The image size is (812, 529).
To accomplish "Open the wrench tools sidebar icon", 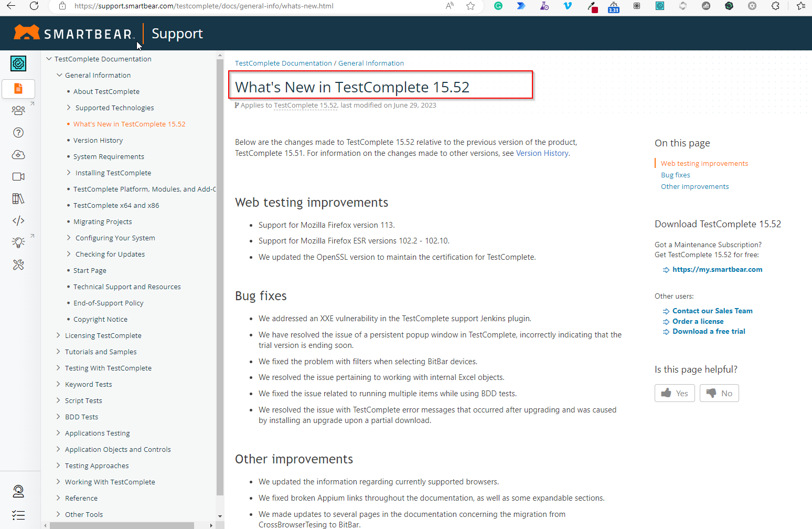I will click(x=18, y=265).
